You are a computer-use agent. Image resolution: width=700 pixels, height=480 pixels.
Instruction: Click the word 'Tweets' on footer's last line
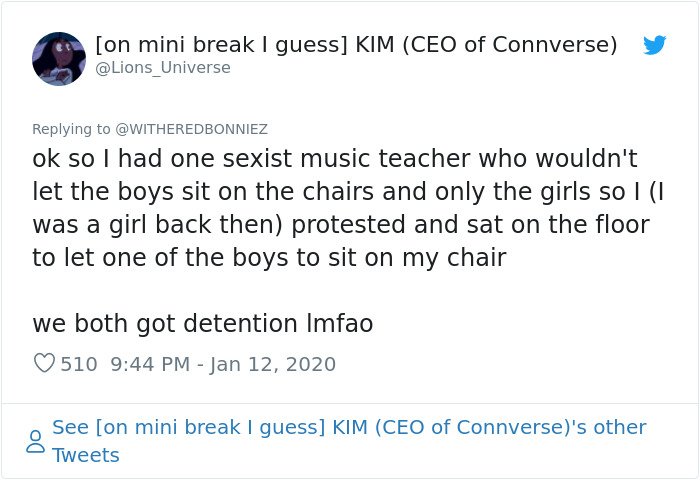tap(86, 455)
